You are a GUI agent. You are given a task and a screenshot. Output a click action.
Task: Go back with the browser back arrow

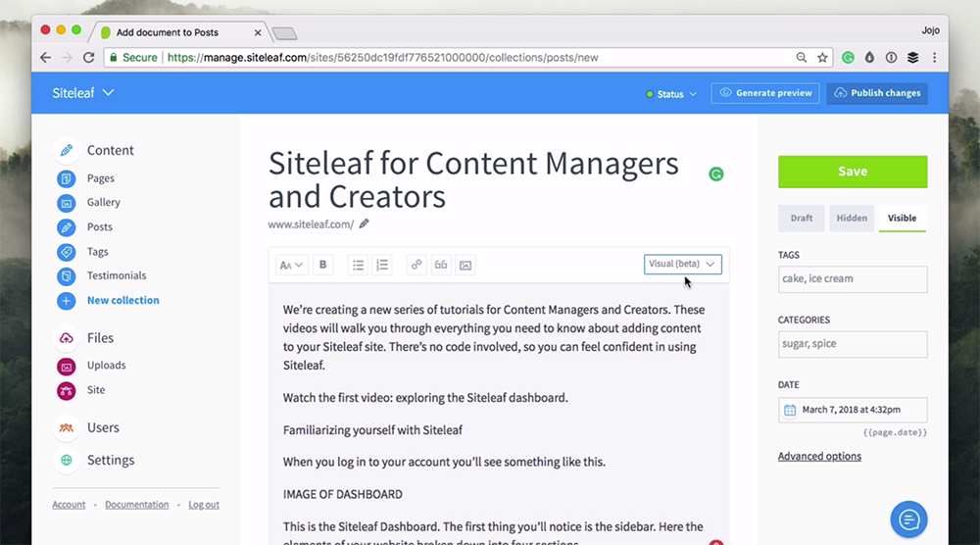coord(46,58)
